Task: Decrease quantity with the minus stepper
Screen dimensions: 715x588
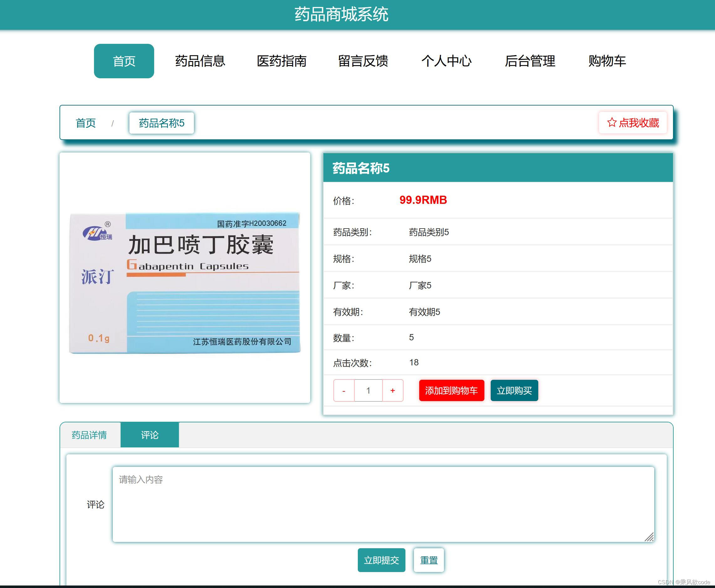Action: tap(344, 390)
